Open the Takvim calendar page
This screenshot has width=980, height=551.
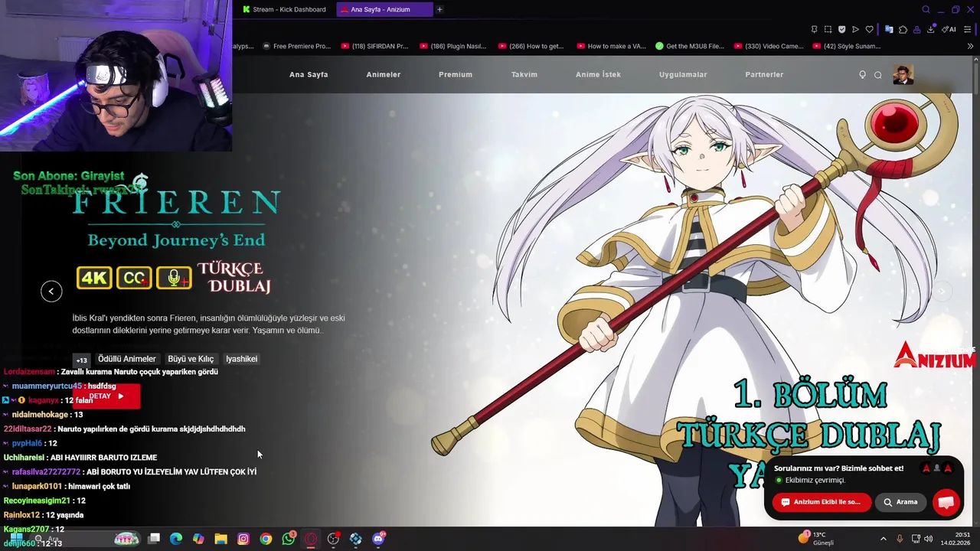point(524,74)
